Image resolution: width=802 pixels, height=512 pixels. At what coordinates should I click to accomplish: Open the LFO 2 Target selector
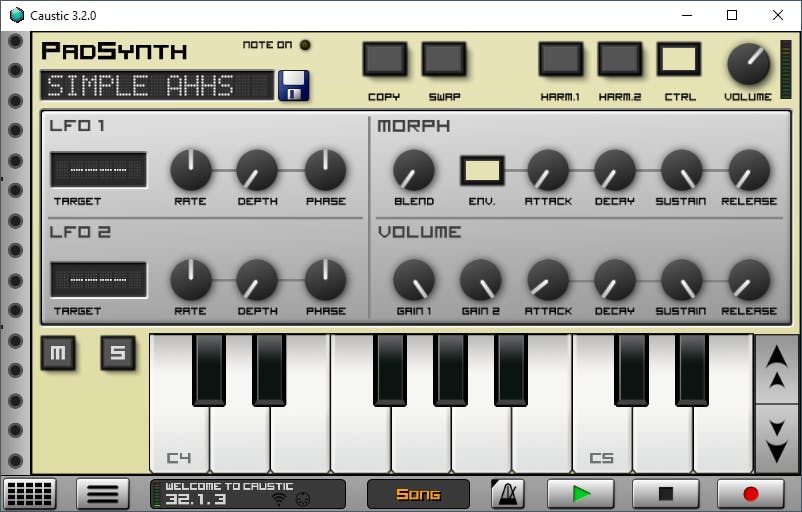pos(99,280)
